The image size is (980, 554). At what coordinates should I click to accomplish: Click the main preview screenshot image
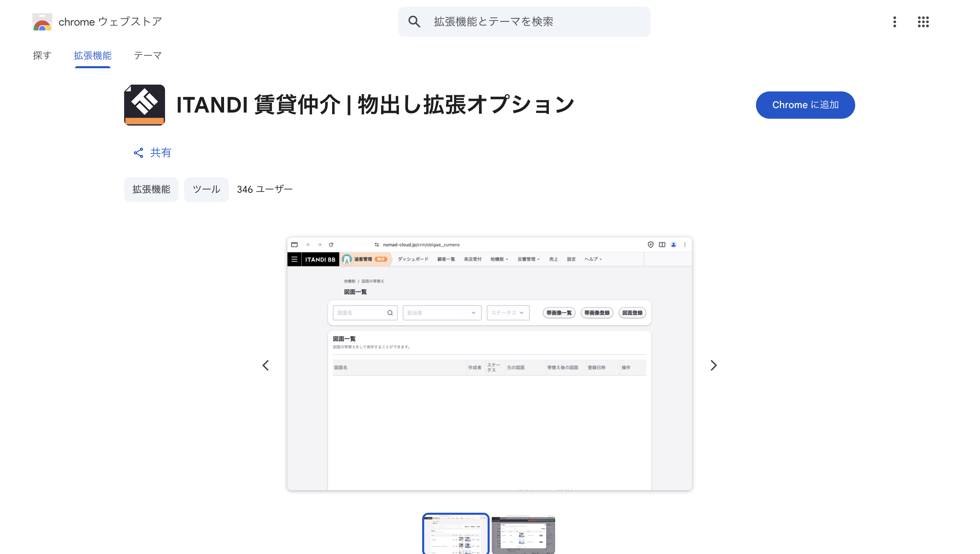click(489, 364)
